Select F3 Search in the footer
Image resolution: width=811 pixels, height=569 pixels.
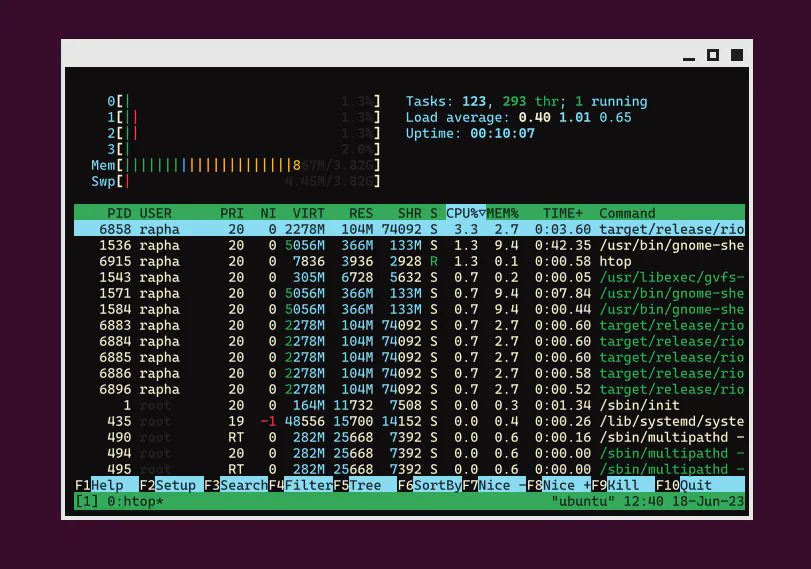(x=236, y=485)
